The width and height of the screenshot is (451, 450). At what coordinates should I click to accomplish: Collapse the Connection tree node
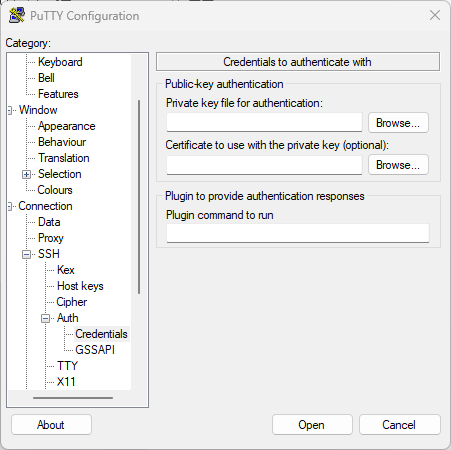coord(10,206)
